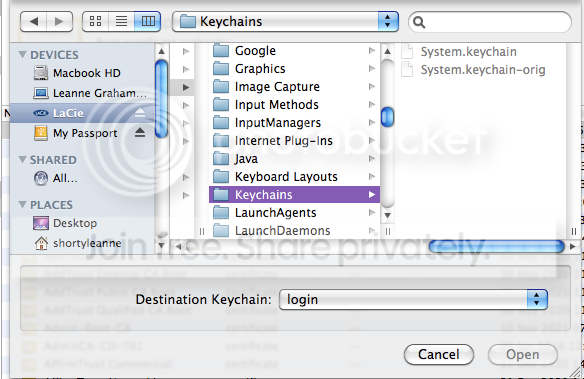This screenshot has height=379, width=584.
Task: Open the InputManagers folder
Action: (x=294, y=123)
